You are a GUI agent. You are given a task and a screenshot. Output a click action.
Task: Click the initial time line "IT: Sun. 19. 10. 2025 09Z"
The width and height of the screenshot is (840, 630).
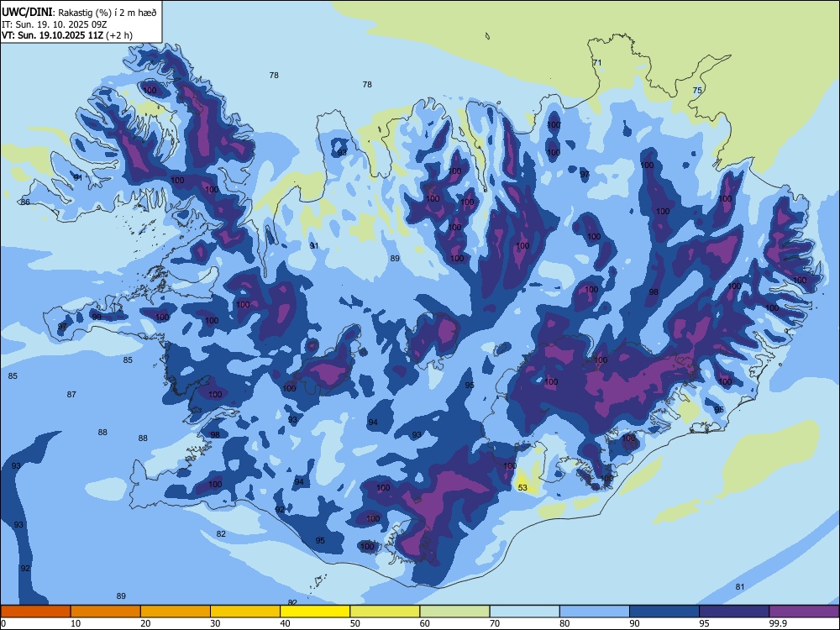[x=54, y=24]
